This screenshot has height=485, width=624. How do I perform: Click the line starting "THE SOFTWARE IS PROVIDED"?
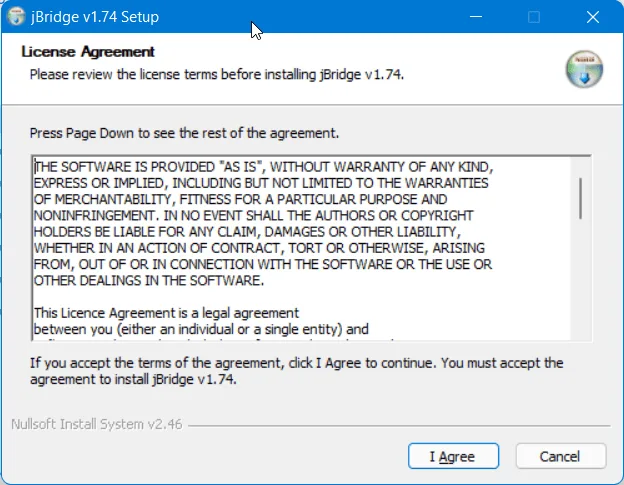tap(263, 167)
